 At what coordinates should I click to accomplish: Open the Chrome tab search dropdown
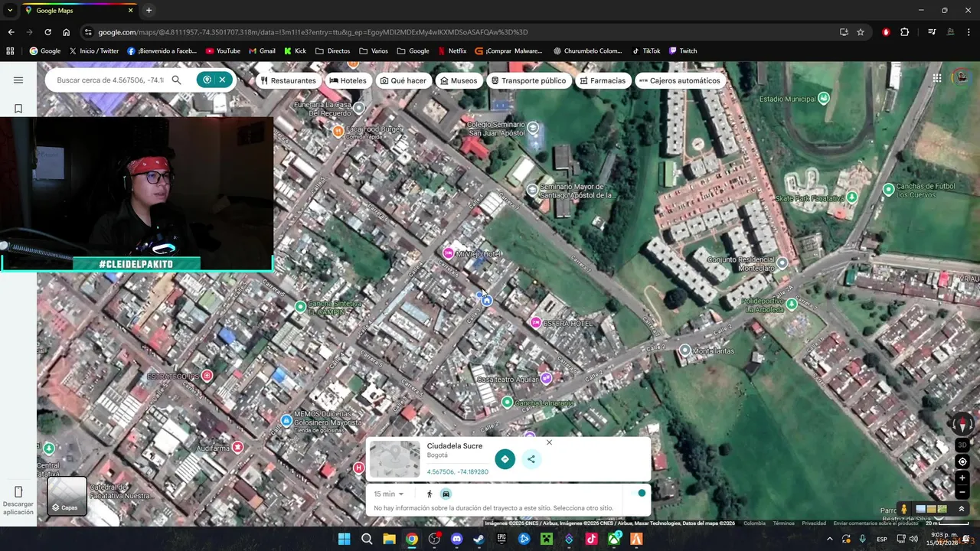click(10, 11)
